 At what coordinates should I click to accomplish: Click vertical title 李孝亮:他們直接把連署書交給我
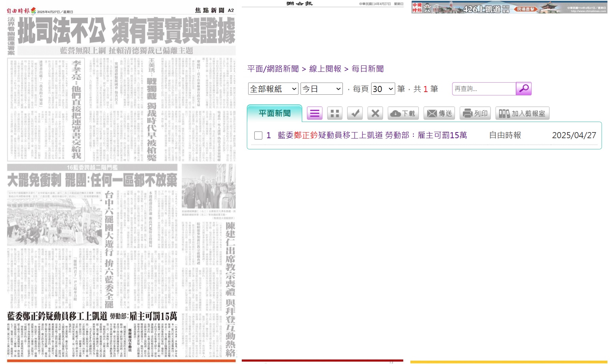[x=76, y=110]
